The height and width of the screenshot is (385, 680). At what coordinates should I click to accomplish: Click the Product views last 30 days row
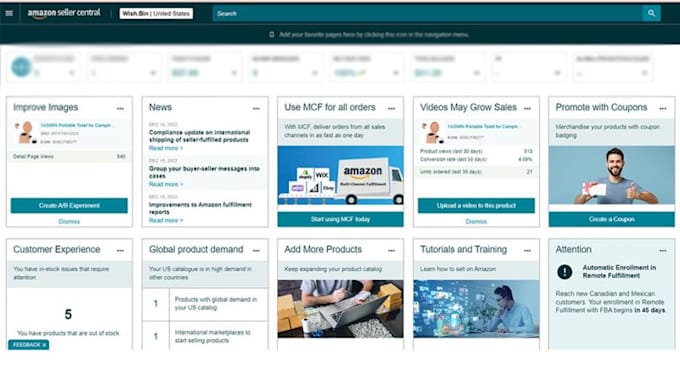[476, 151]
